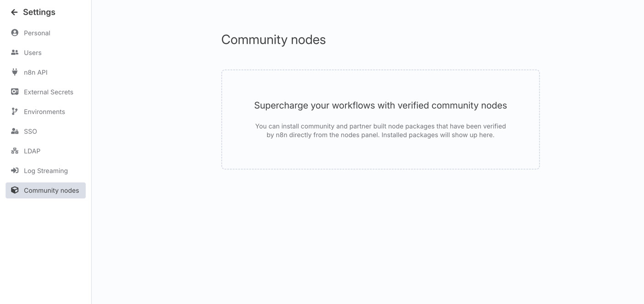Image resolution: width=644 pixels, height=304 pixels.
Task: Click the Environments branch icon
Action: pyautogui.click(x=15, y=112)
